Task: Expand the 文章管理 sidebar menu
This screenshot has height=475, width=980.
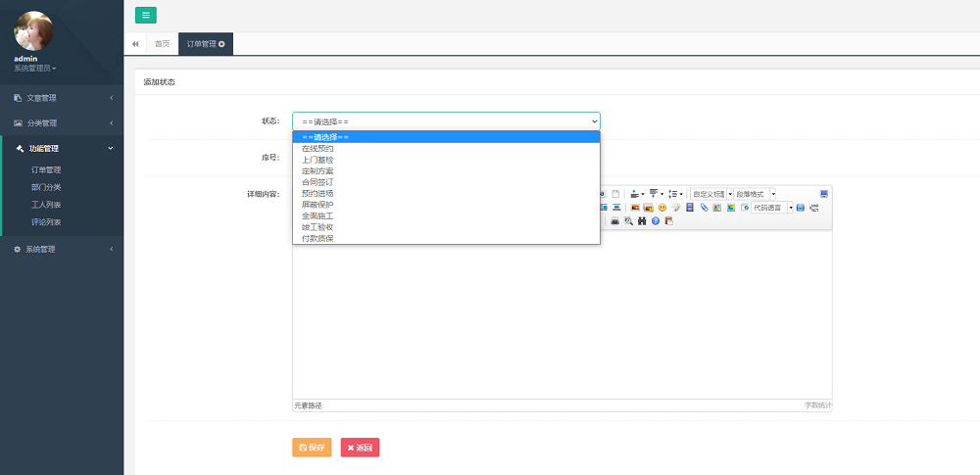Action: 62,98
